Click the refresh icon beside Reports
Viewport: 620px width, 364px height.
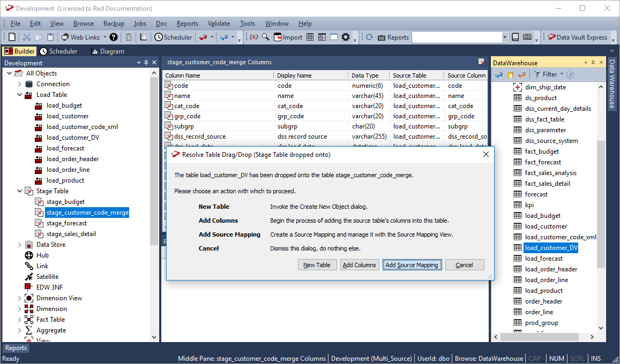coord(369,37)
